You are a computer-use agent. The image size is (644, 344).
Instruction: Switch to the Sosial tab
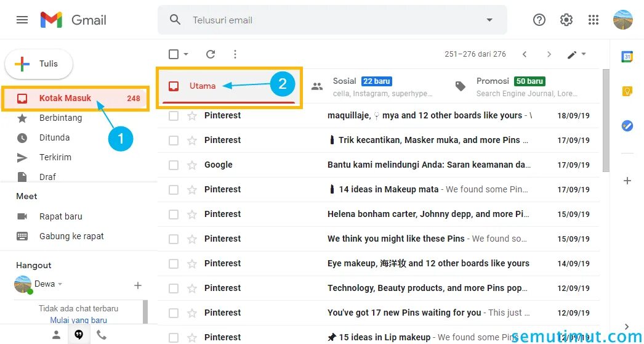tap(374, 86)
